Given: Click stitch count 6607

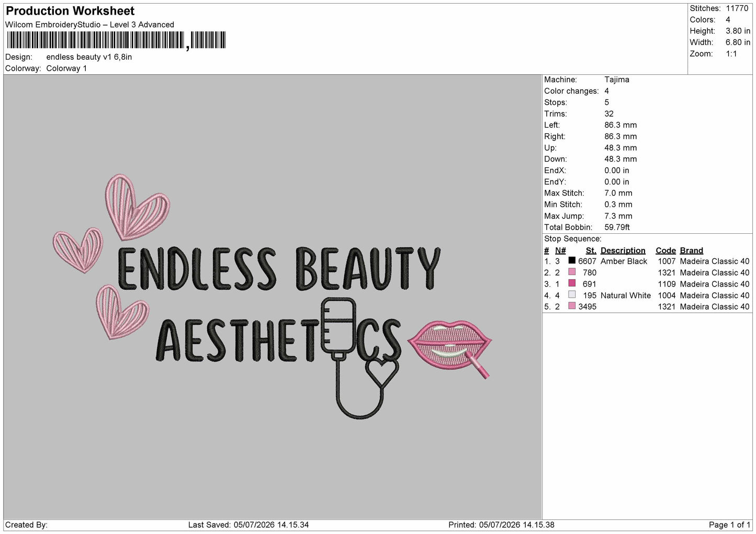Looking at the screenshot, I should pos(587,261).
